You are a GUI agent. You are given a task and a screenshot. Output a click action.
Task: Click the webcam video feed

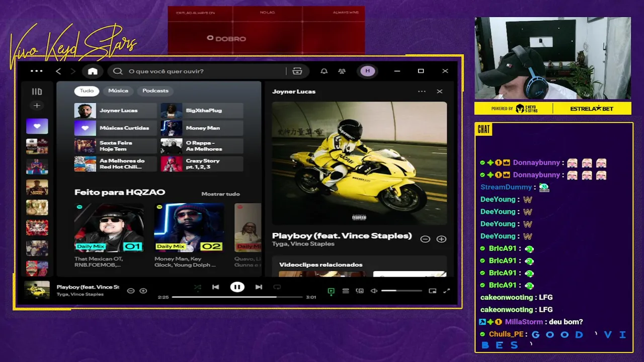552,58
